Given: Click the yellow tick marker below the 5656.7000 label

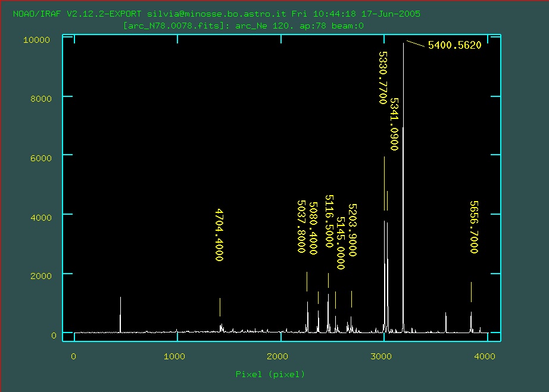Looking at the screenshot, I should (x=471, y=291).
